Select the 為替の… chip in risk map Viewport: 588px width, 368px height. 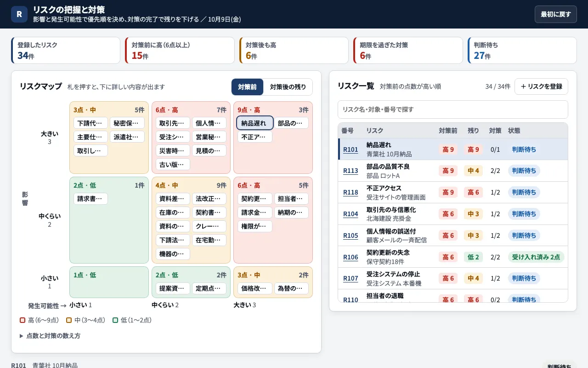point(291,288)
